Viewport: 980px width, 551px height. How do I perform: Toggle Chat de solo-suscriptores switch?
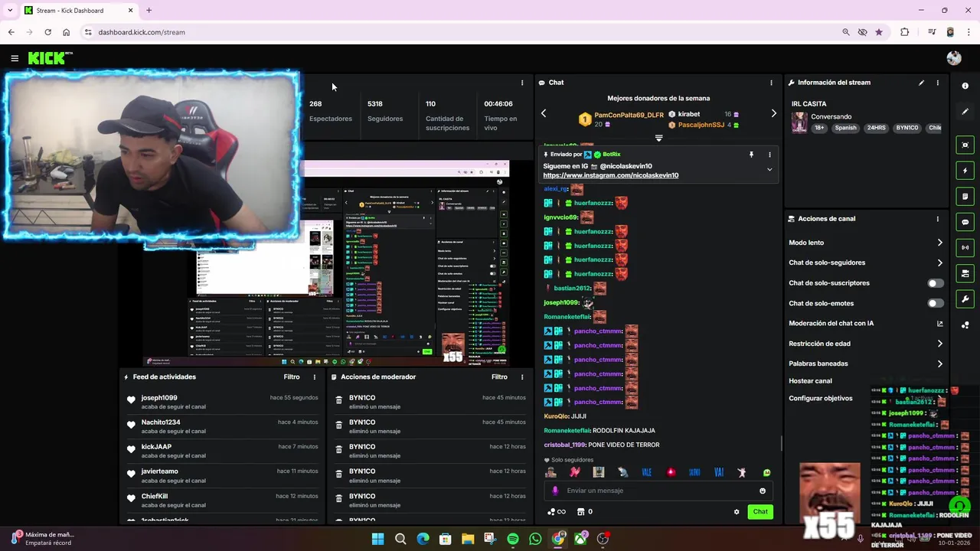coord(936,283)
